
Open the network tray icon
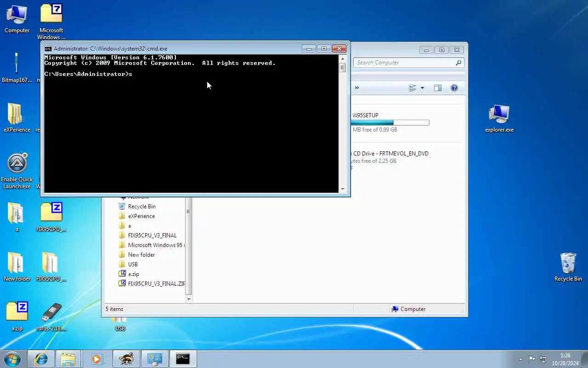click(543, 359)
